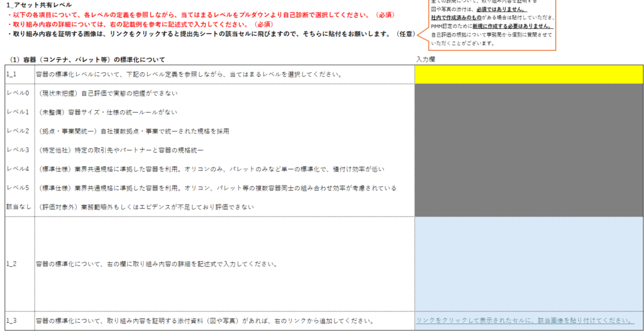Open the yellow level dropdown cell for 1_1
This screenshot has height=331, width=644.
[x=528, y=74]
